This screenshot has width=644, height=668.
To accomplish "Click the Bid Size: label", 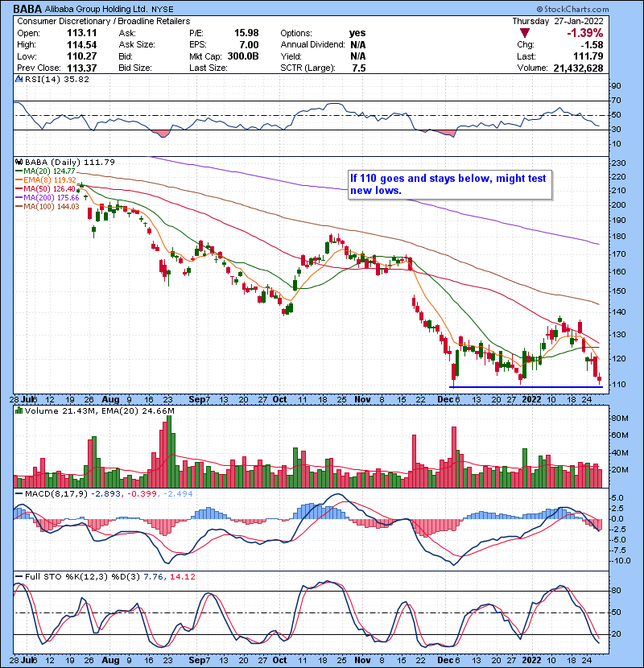I will tap(135, 68).
